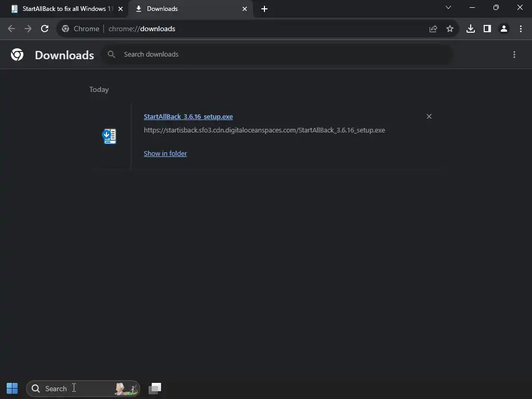Click the browser forward arrow
Viewport: 532px width, 399px height.
tap(28, 29)
